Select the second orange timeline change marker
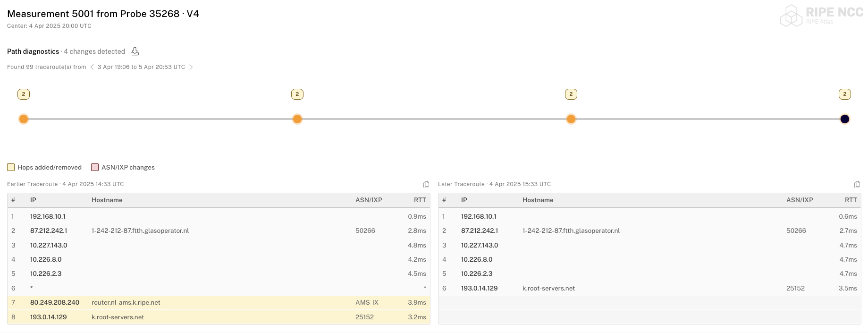 pyautogui.click(x=297, y=119)
